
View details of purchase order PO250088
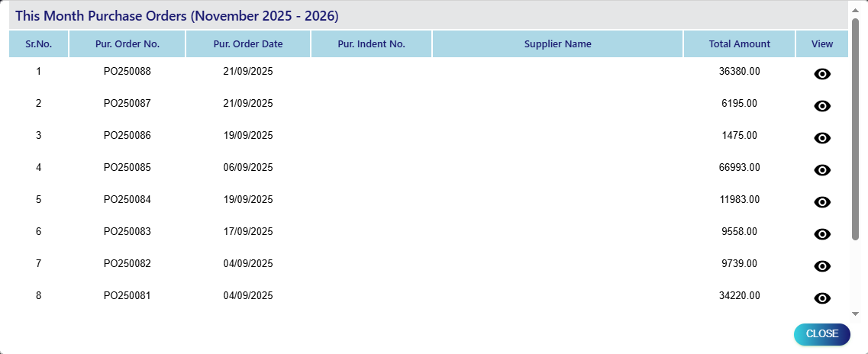[822, 74]
